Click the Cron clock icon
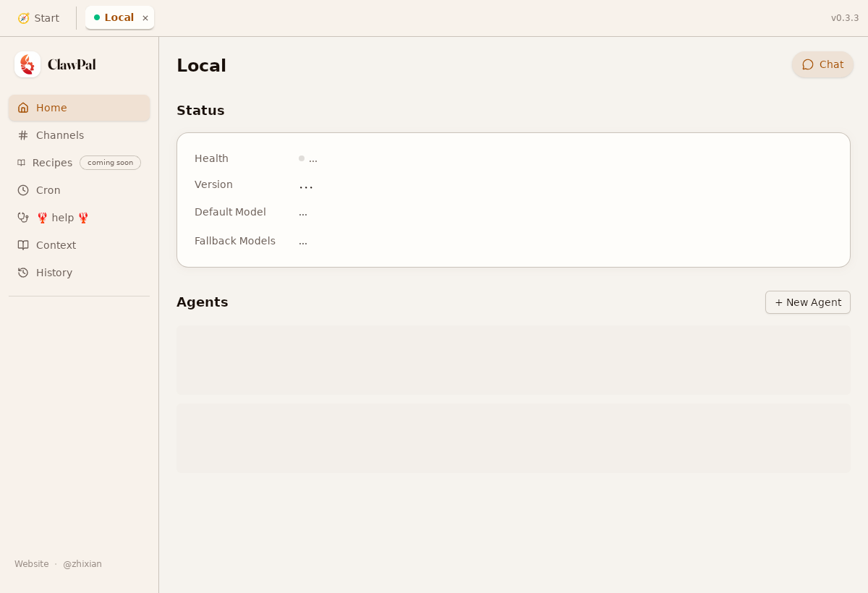Screen dimensions: 868x593 tap(23, 190)
